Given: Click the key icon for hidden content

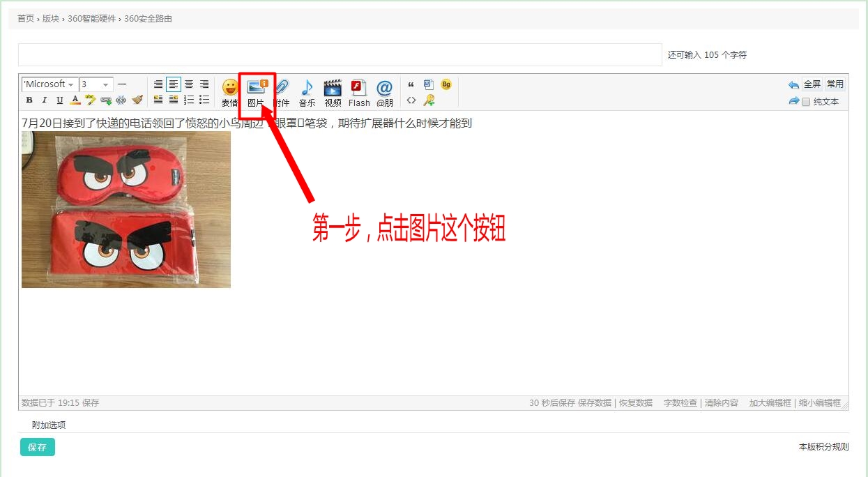Looking at the screenshot, I should 429,100.
